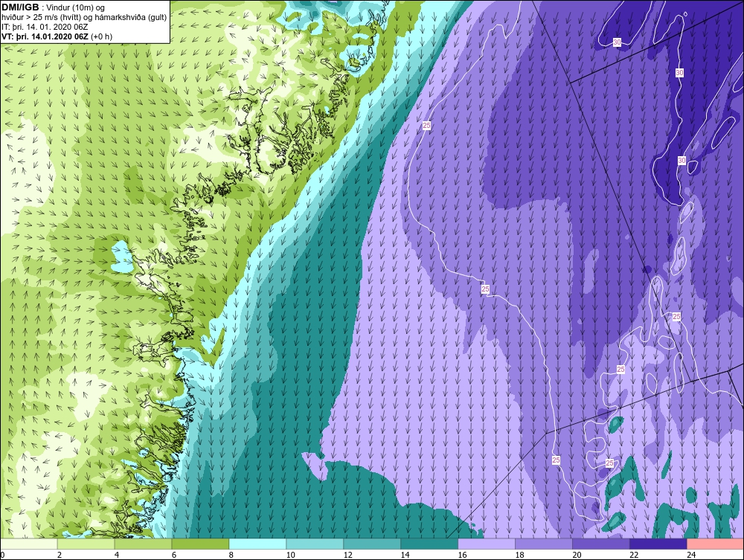The image size is (744, 560).
Task: Select the lavender swatch between 16 and 18
Action: point(487,544)
